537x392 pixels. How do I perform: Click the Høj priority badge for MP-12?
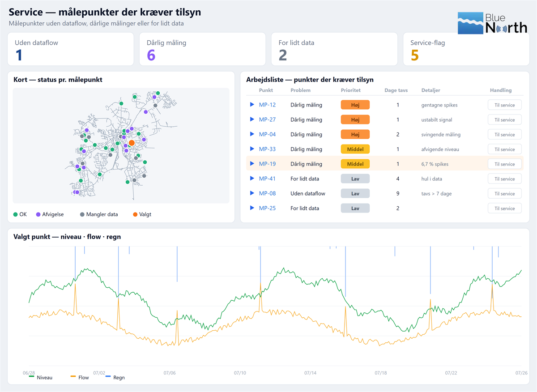[355, 105]
